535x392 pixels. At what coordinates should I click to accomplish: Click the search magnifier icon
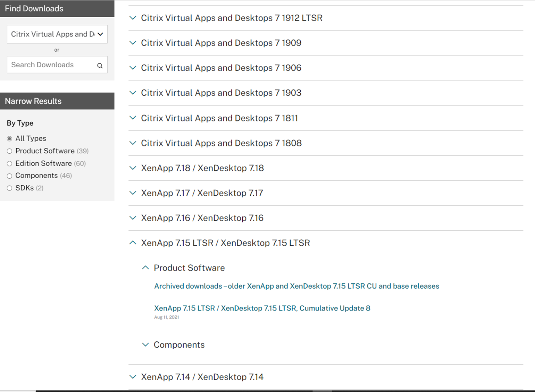[x=100, y=66]
